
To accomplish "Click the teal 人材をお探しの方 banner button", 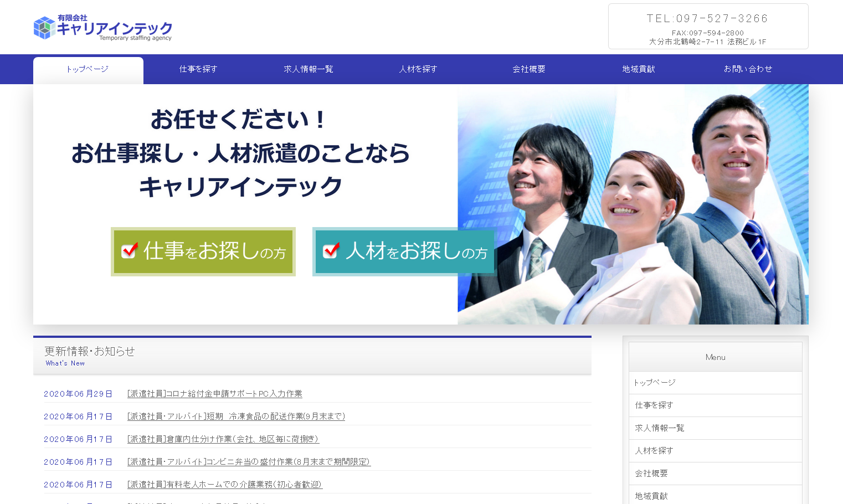I will point(403,251).
